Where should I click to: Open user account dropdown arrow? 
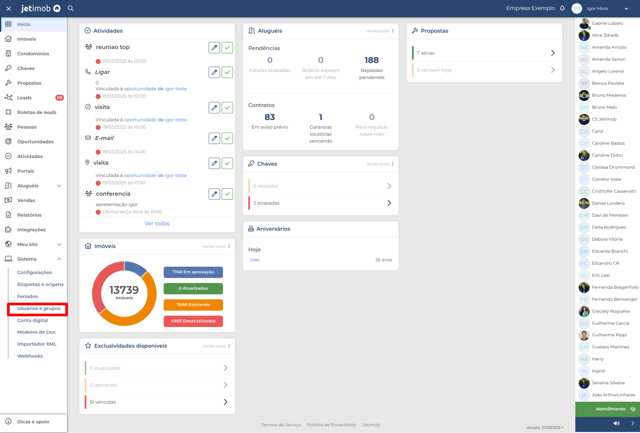[626, 9]
